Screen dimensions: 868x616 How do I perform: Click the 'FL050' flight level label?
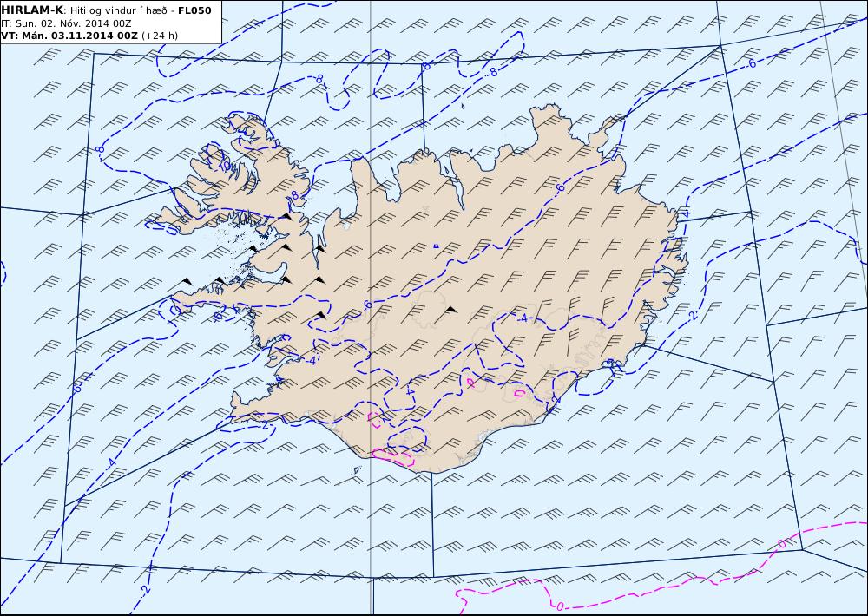(194, 10)
